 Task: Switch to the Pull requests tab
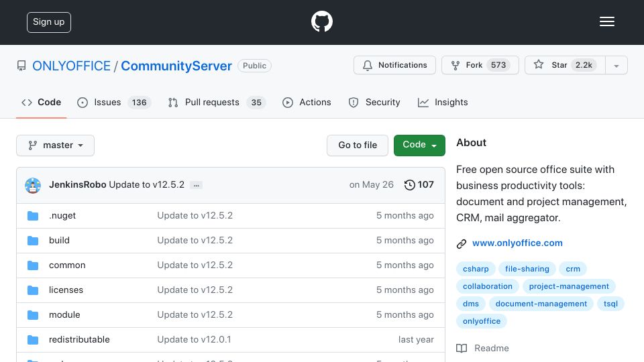[x=217, y=102]
